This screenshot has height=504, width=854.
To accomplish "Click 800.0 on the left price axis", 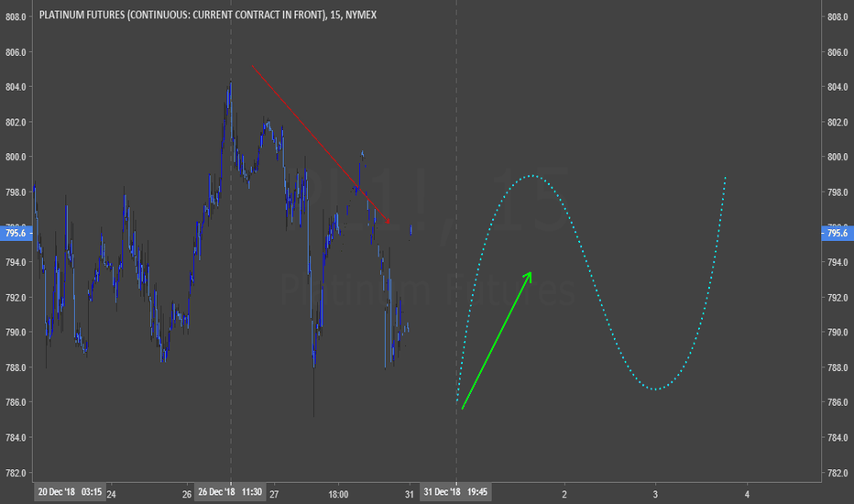I will tap(16, 157).
